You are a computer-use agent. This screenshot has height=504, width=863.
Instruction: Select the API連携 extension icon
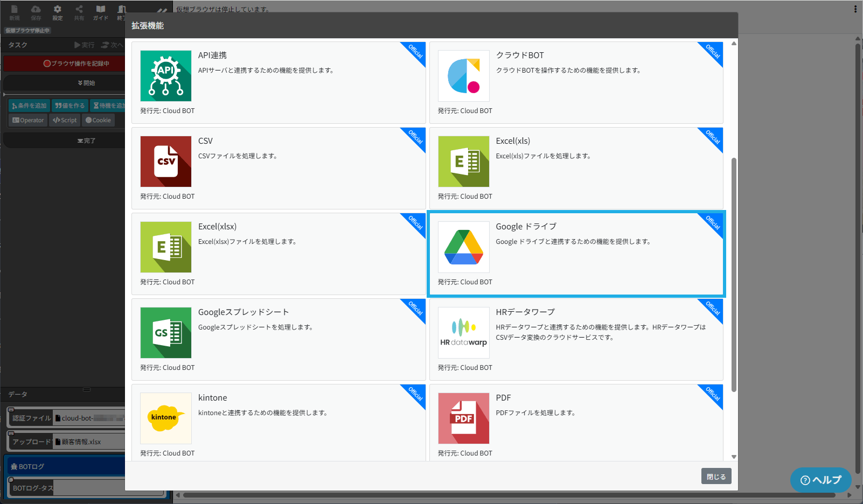point(166,76)
